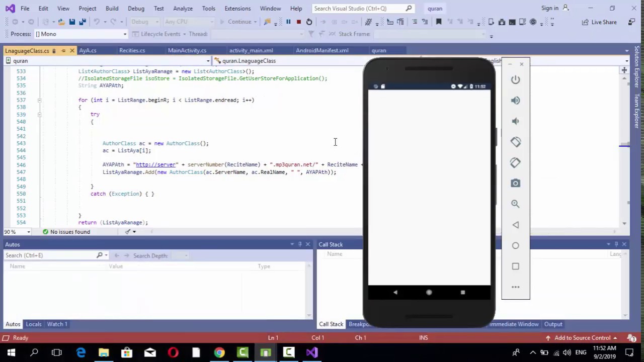Lower emulator volume with the volume down icon
The image size is (644, 362).
(515, 121)
